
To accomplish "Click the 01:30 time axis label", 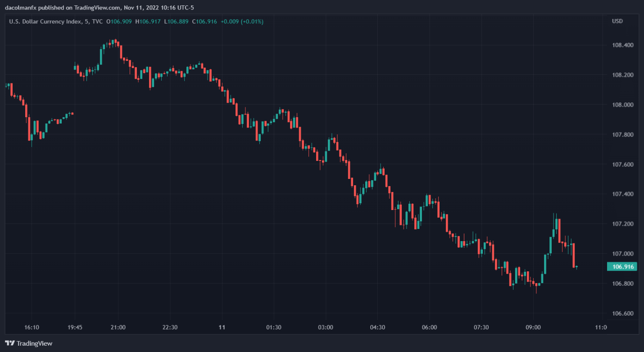I will 274,327.
